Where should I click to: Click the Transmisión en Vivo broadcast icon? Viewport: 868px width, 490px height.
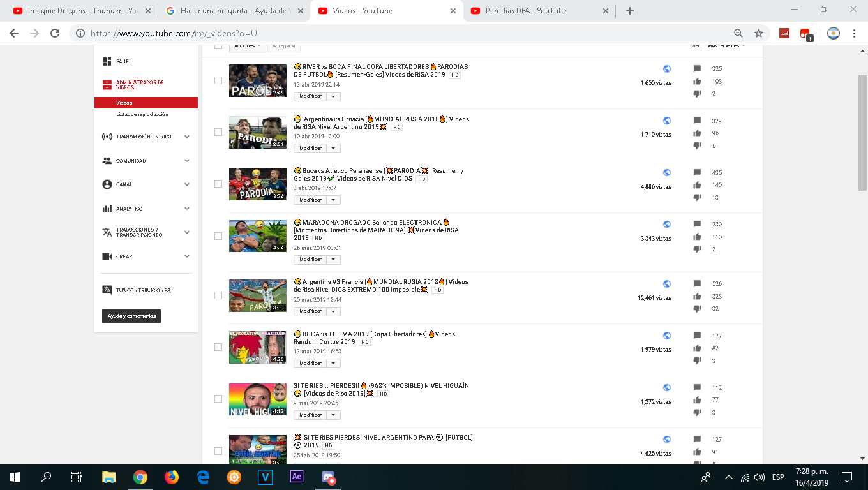point(107,137)
